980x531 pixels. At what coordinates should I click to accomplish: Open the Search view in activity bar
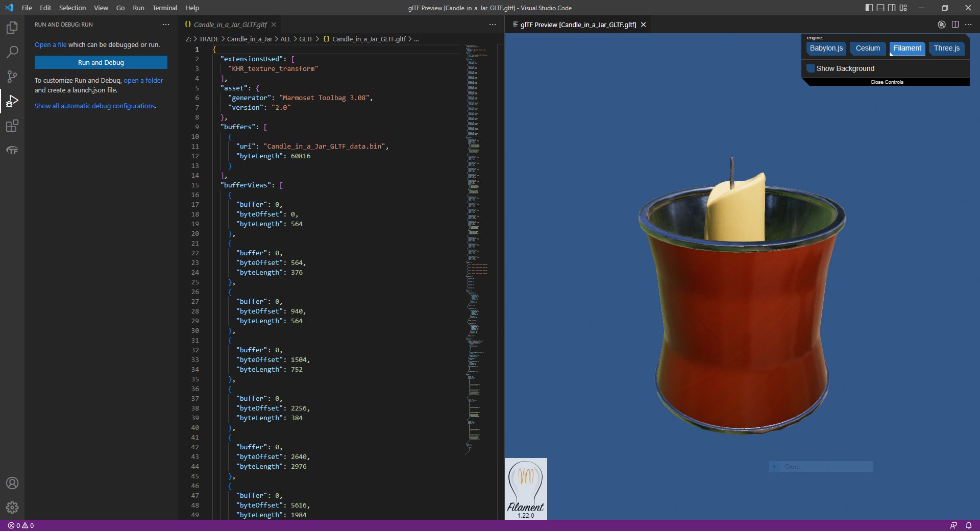click(12, 52)
